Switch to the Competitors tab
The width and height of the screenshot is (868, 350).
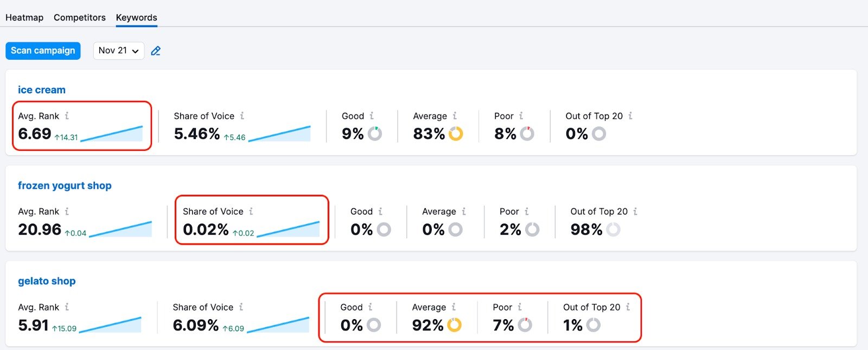pyautogui.click(x=79, y=17)
